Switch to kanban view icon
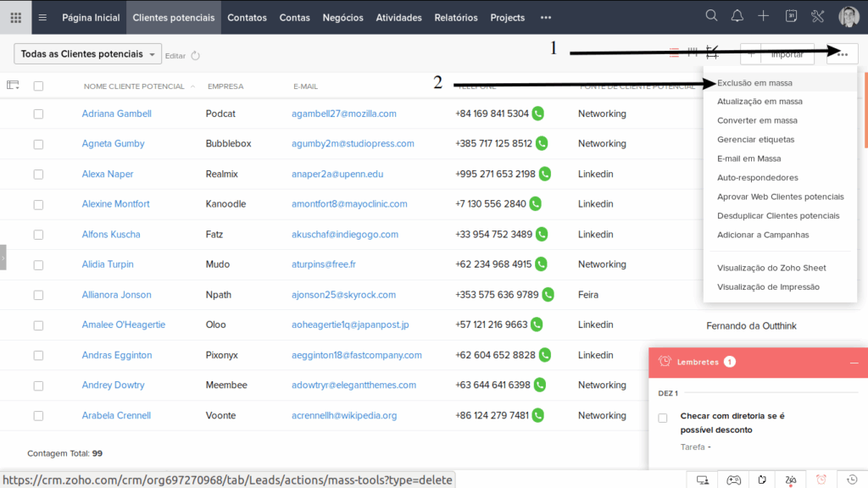Screen dimensions: 868x488 693,53
